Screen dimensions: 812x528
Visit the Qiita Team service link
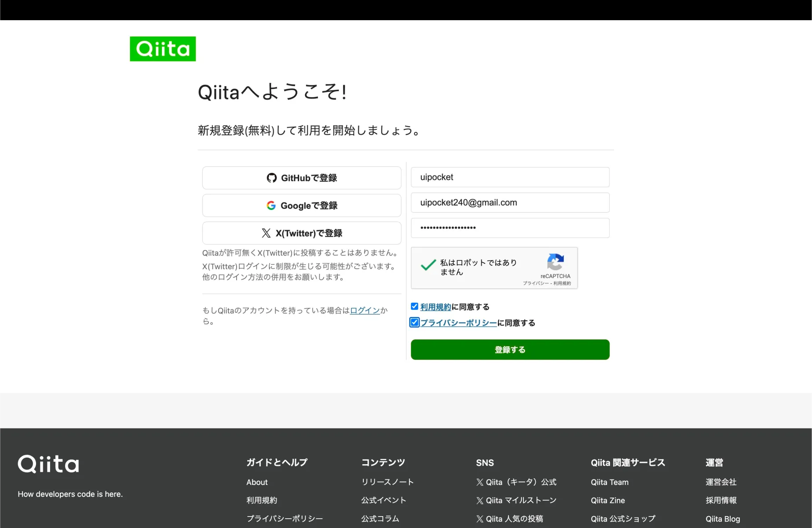609,482
